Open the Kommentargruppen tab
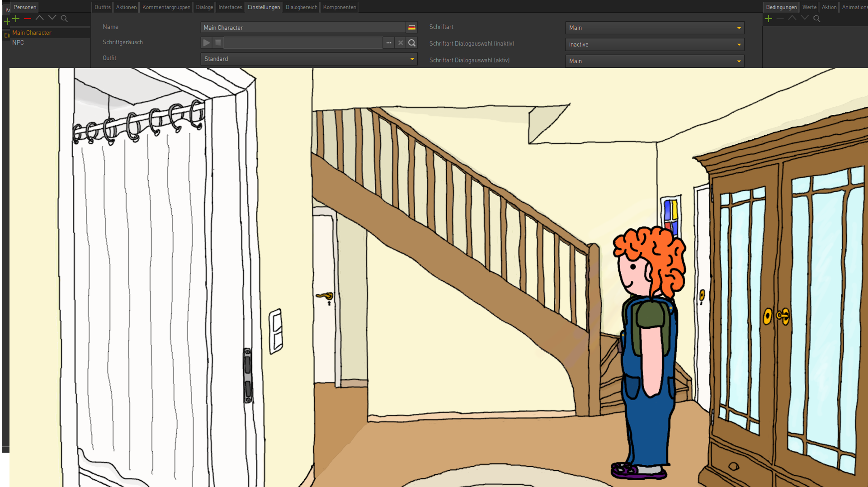 click(166, 7)
